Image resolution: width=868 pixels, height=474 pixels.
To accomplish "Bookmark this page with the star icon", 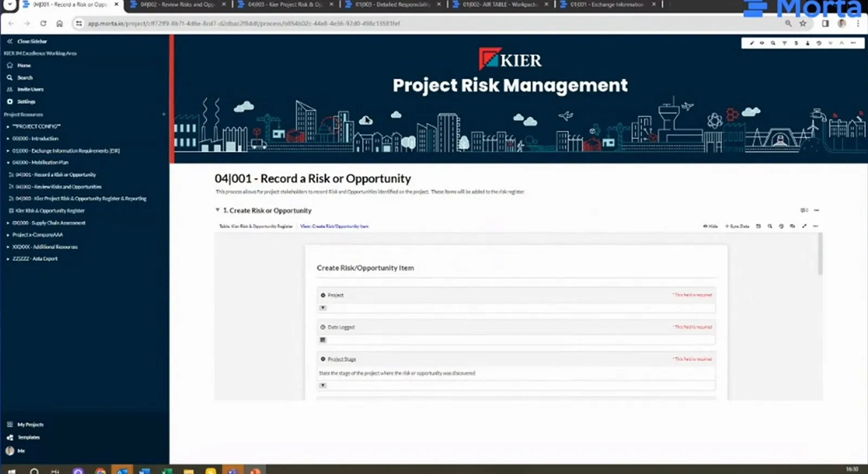I will pyautogui.click(x=803, y=23).
